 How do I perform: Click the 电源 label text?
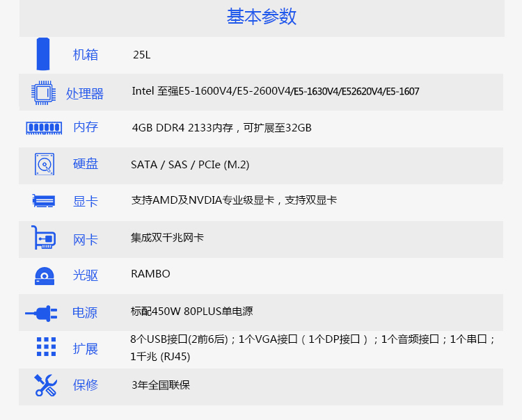pyautogui.click(x=85, y=313)
